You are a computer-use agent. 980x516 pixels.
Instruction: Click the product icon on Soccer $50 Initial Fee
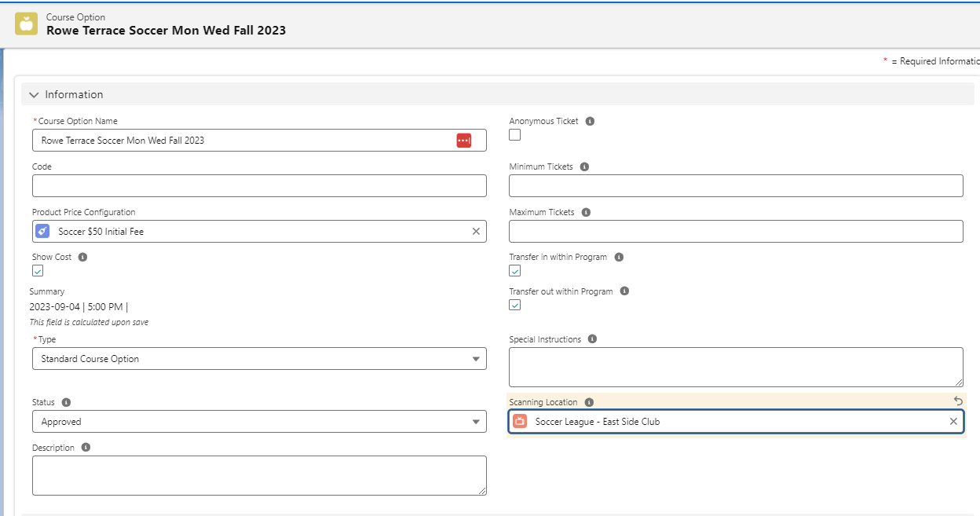[x=44, y=231]
